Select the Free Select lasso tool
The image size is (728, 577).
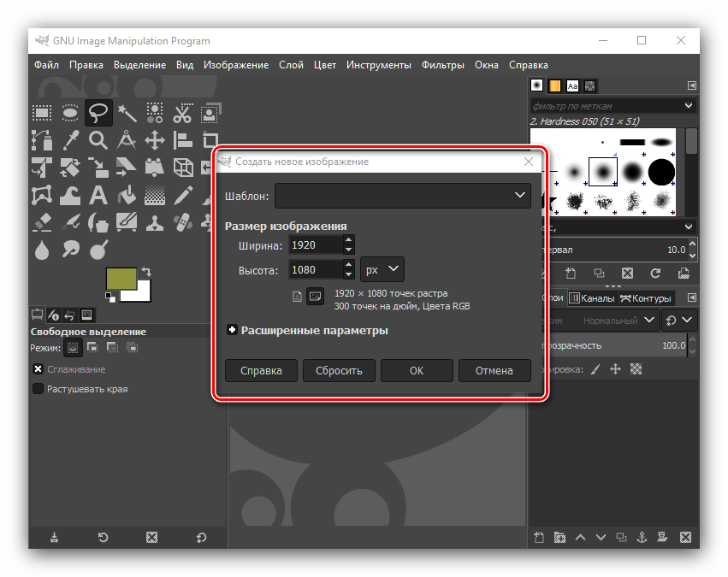[98, 113]
